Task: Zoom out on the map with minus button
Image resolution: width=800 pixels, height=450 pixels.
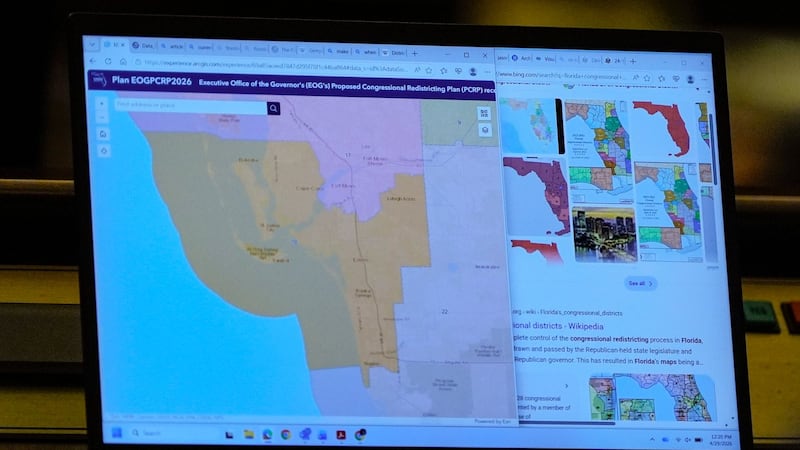Action: [x=102, y=116]
